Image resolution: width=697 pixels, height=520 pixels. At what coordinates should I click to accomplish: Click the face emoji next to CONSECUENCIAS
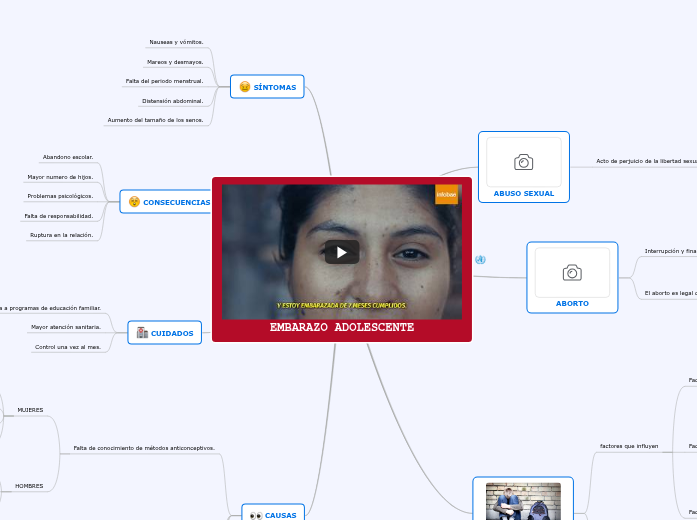pyautogui.click(x=134, y=202)
